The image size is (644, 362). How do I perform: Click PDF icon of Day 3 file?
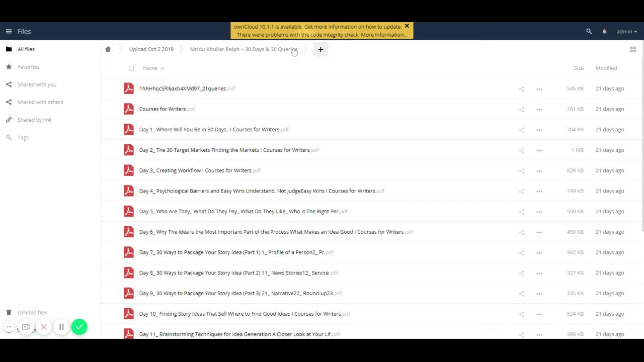(x=129, y=170)
